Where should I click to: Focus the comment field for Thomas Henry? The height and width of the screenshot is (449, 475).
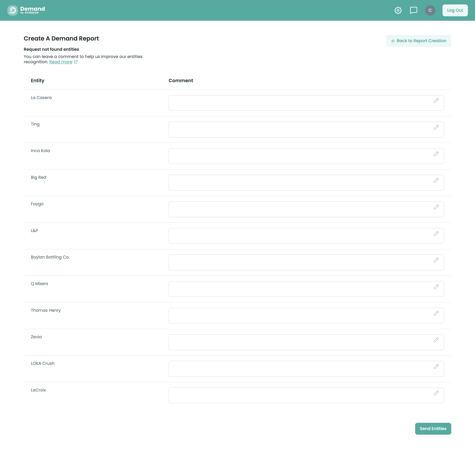pyautogui.click(x=306, y=315)
